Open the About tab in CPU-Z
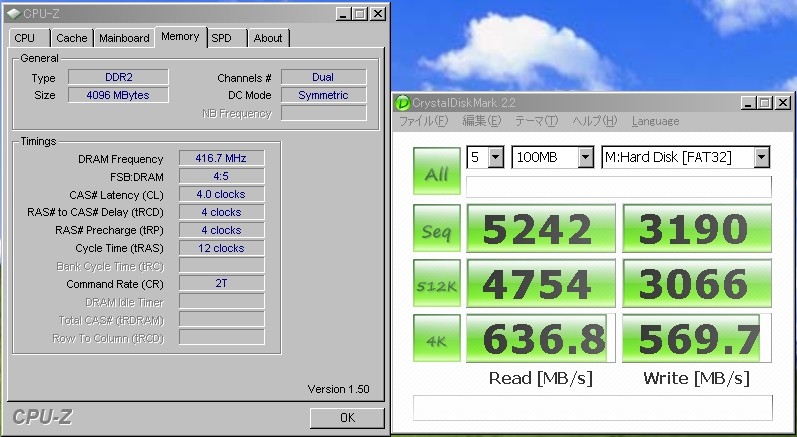This screenshot has width=797, height=437. pyautogui.click(x=268, y=38)
